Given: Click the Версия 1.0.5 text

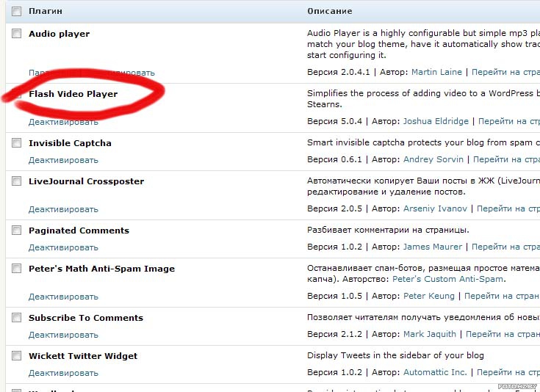Looking at the screenshot, I should (334, 297).
